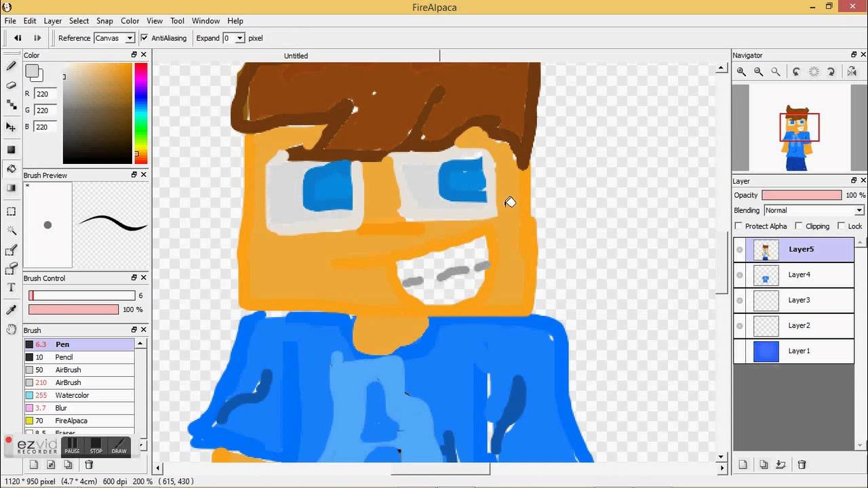
Task: Select the Blur brush in list
Action: (x=79, y=408)
